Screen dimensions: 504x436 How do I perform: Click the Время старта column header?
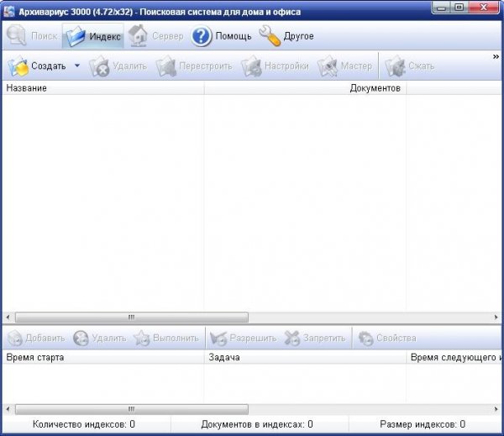[x=102, y=358]
